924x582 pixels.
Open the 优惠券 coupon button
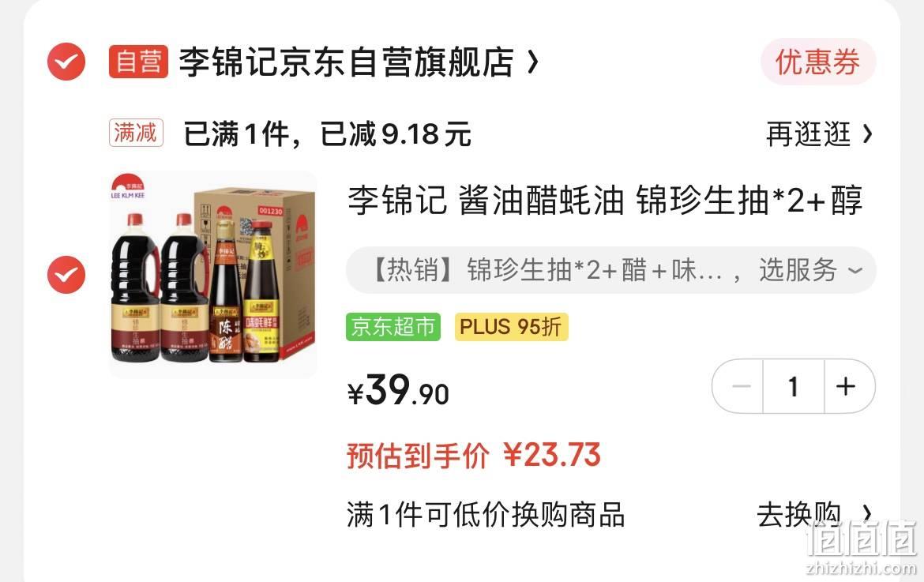[x=818, y=62]
